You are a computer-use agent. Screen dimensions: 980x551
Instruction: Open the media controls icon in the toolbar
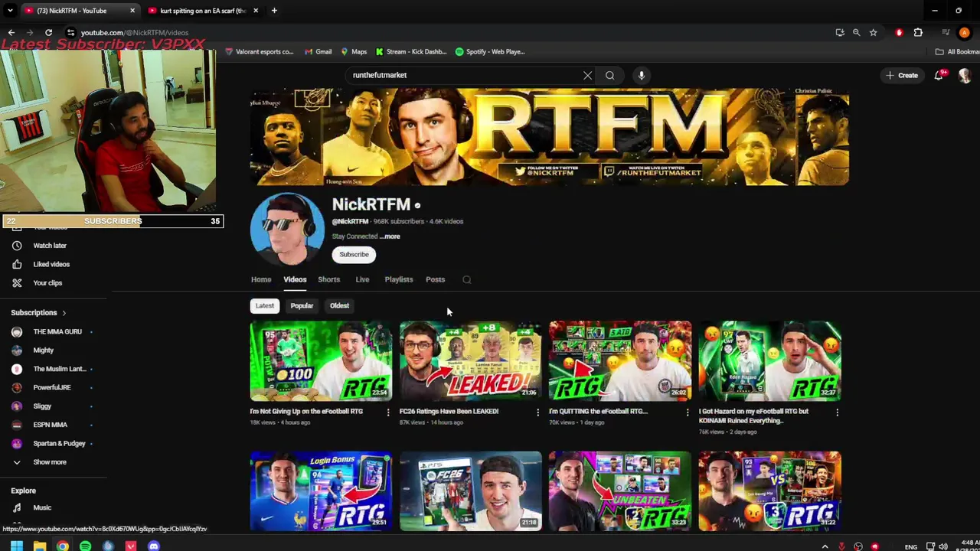point(946,32)
